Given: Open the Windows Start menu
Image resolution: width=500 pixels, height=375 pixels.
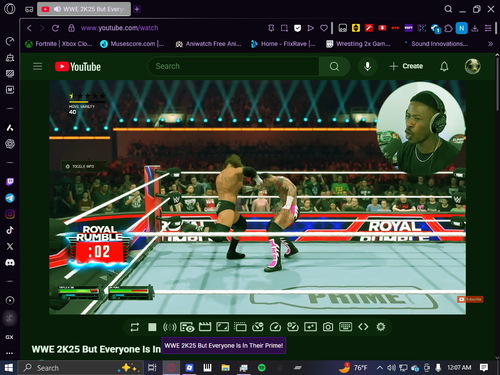Looking at the screenshot, I should click(9, 368).
